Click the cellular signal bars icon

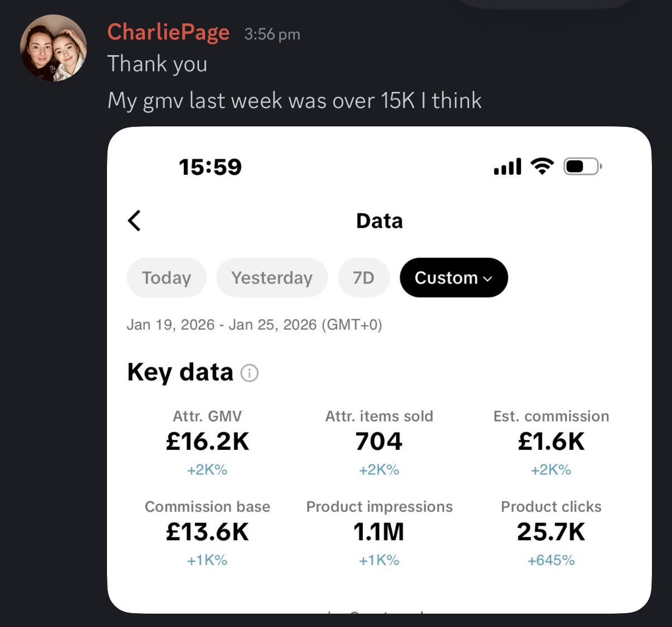tap(507, 166)
